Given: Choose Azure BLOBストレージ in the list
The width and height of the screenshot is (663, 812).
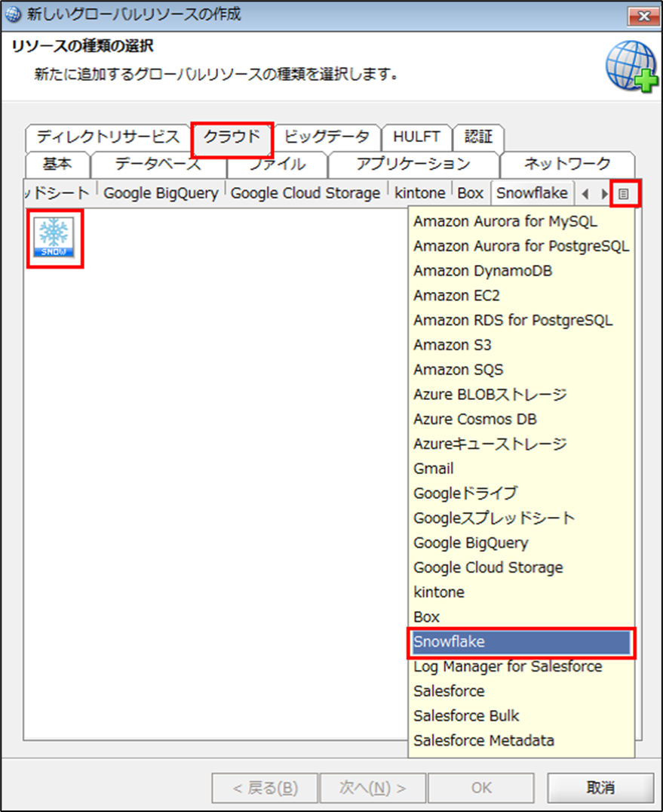Looking at the screenshot, I should pyautogui.click(x=521, y=395).
